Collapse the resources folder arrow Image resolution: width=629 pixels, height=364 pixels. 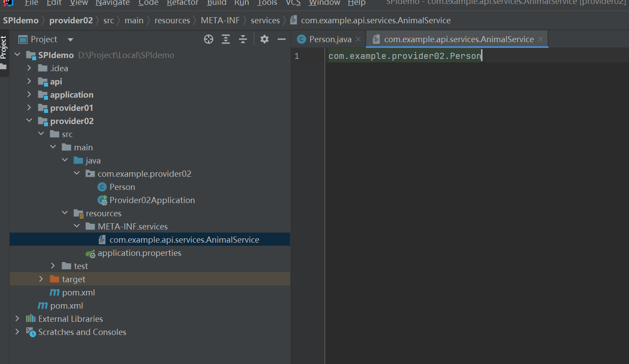tap(65, 213)
